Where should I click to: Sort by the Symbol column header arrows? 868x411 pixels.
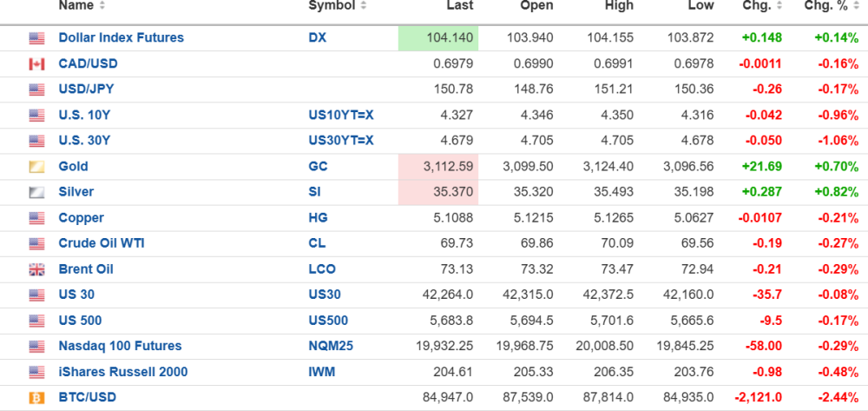point(365,5)
